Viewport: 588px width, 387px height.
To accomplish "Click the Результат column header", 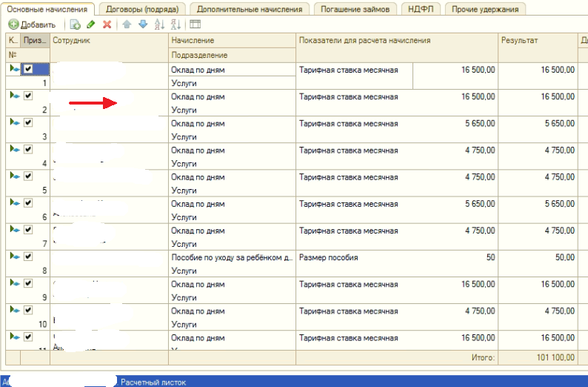I will pyautogui.click(x=538, y=40).
